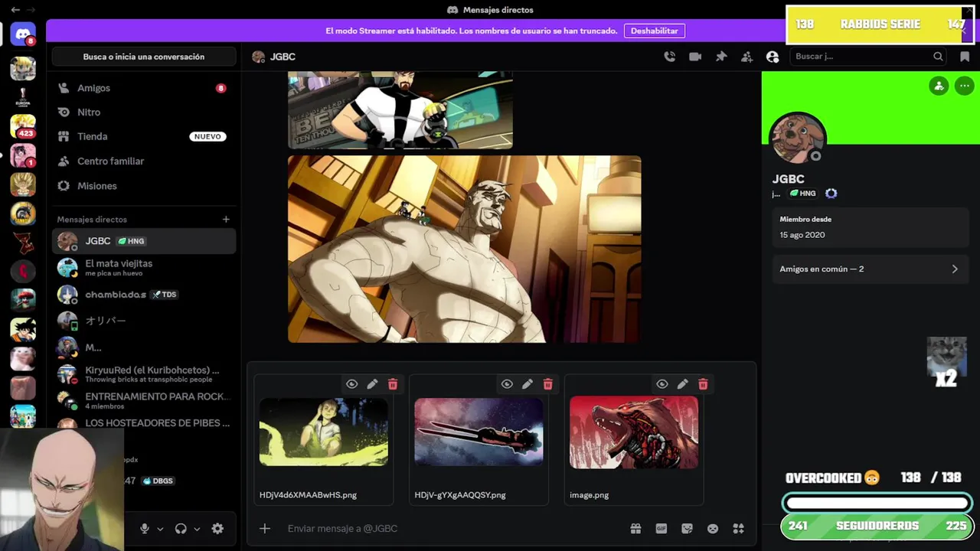Open the sticker picker

click(687, 529)
